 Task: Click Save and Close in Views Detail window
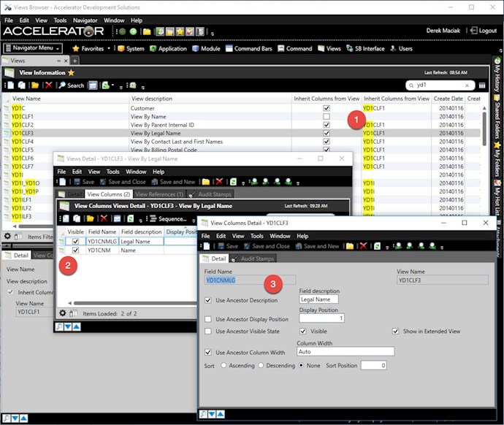coord(123,182)
